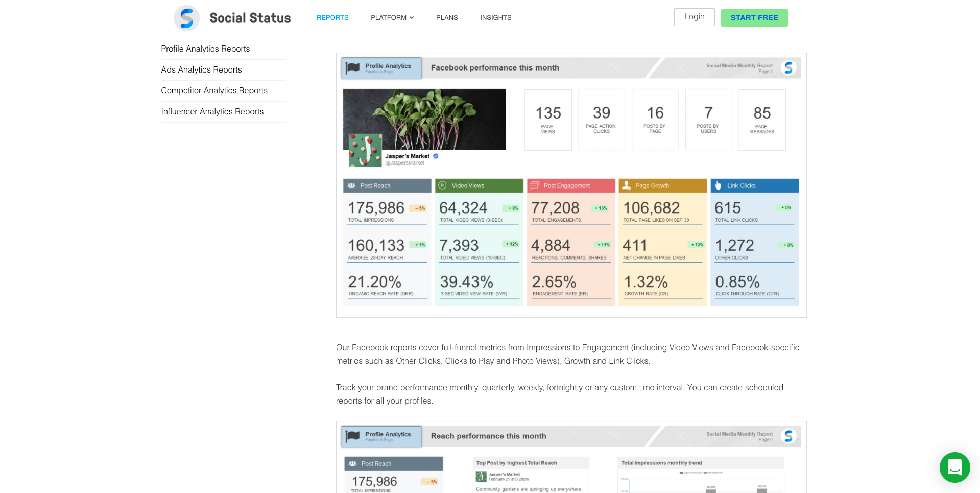Click Jasper's Market profile picture
The image size is (980, 493).
(365, 150)
